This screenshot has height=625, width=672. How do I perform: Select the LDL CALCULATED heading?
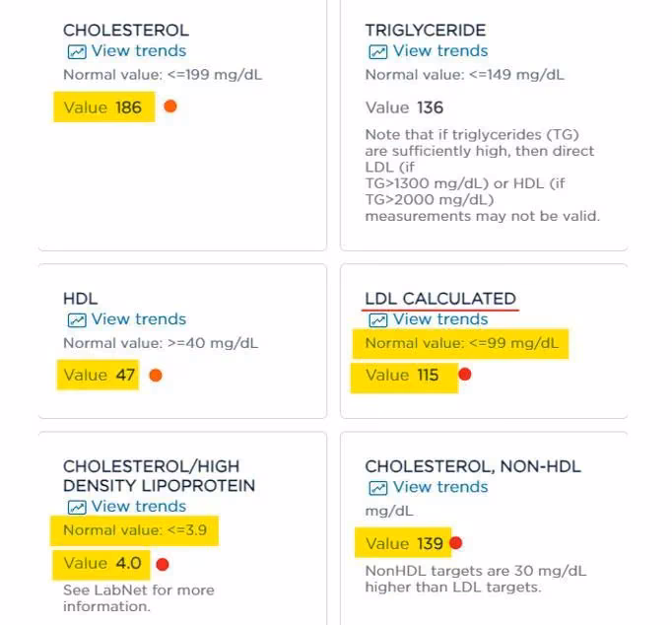tap(440, 299)
